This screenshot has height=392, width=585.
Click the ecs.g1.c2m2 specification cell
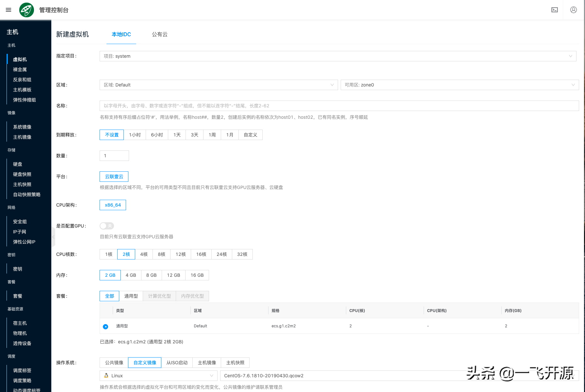tap(284, 326)
